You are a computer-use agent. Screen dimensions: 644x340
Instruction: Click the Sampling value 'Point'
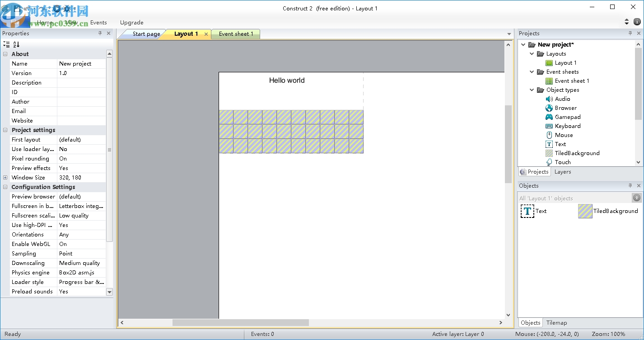tap(81, 254)
